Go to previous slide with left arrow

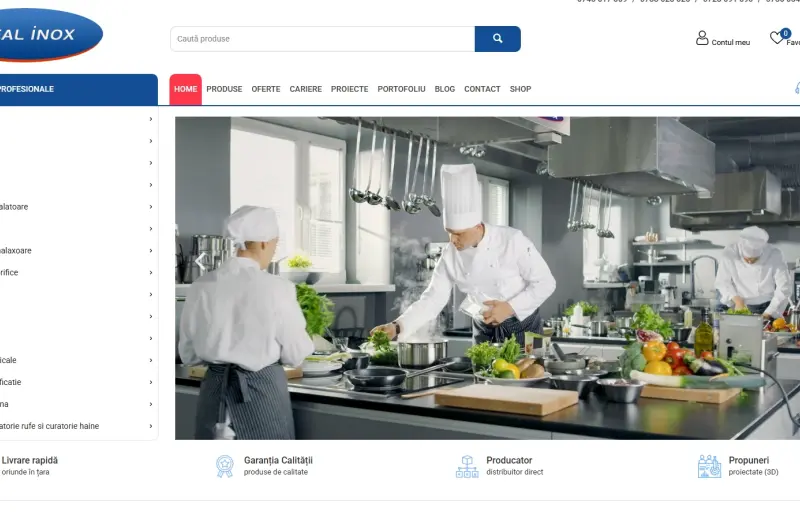201,261
